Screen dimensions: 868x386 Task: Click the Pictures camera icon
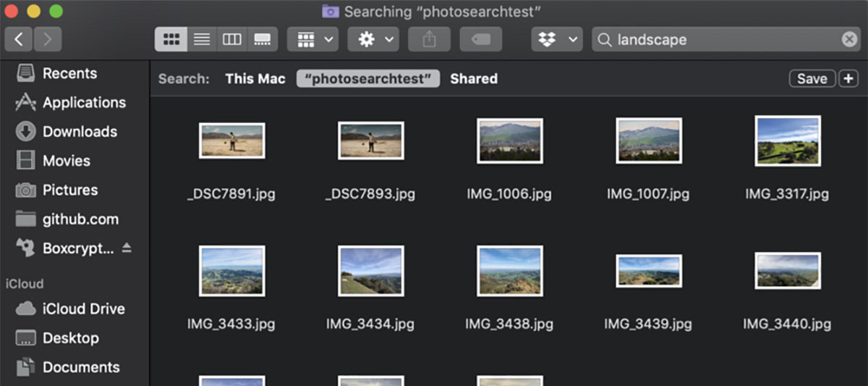pyautogui.click(x=25, y=190)
